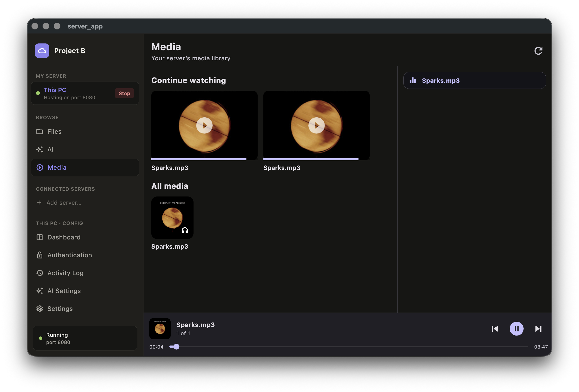
Task: Click Sparks.mp3 label under All media tile
Action: pyautogui.click(x=170, y=246)
